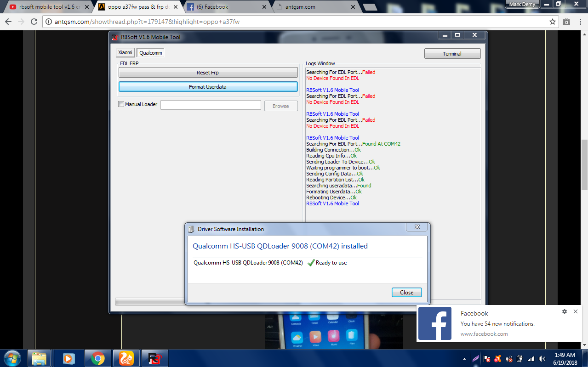Close the driver dialog with the X

point(417,227)
